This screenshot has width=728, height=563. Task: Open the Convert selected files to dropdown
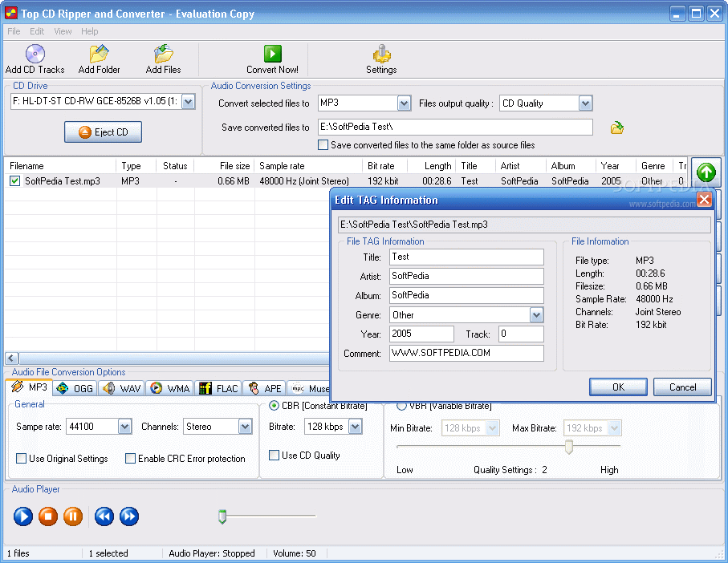pos(404,103)
